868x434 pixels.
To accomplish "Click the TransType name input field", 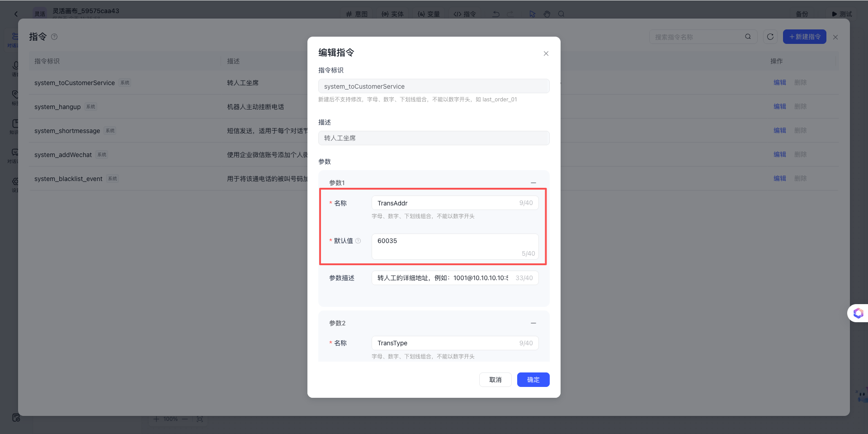I will pyautogui.click(x=455, y=343).
